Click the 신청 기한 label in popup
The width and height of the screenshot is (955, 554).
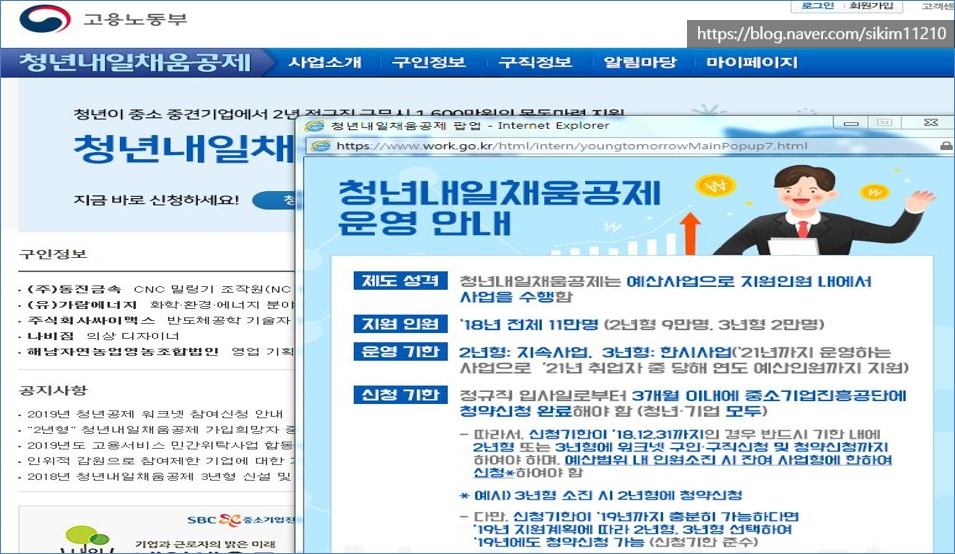coord(401,394)
